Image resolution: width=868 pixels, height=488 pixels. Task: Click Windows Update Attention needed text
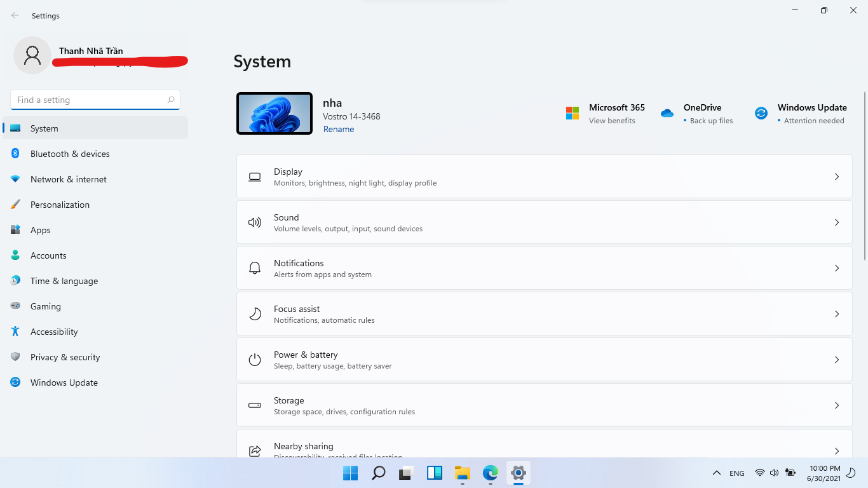(x=814, y=121)
